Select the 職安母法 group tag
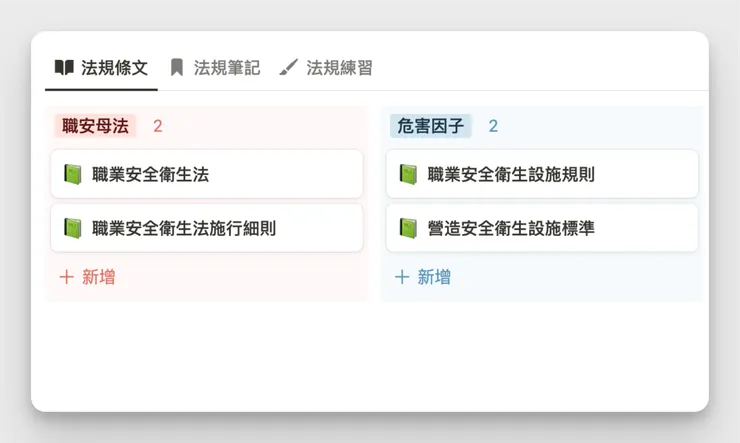Viewport: 740px width, 443px height. [95, 126]
